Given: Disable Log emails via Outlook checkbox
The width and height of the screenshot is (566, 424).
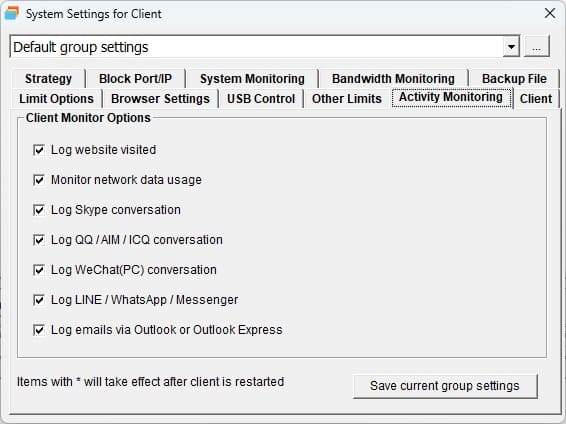Looking at the screenshot, I should tap(39, 329).
